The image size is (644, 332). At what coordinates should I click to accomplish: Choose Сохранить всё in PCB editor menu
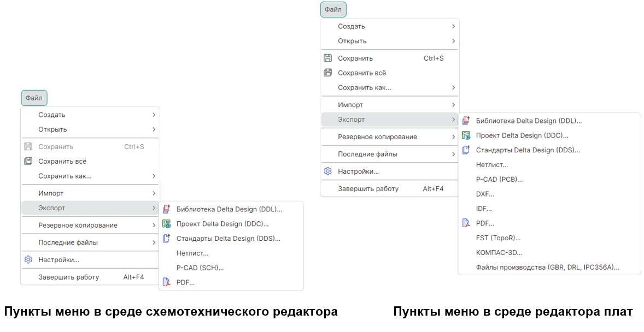point(389,73)
